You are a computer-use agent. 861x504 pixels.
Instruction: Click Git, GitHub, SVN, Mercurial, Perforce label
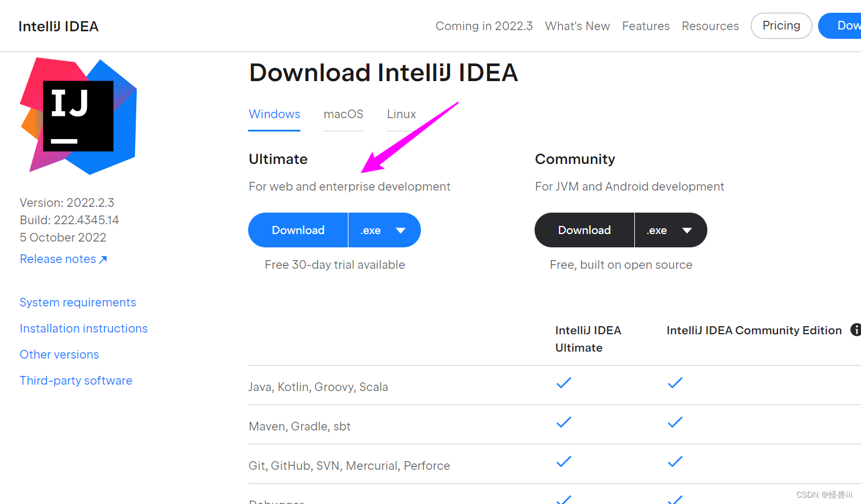pos(349,466)
